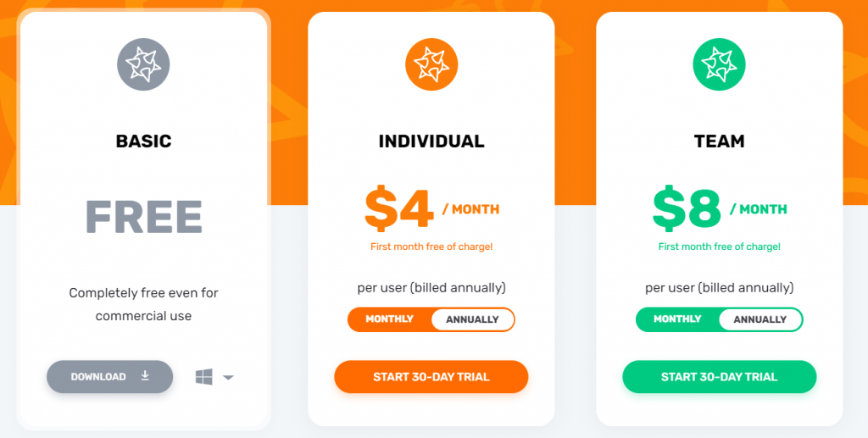Click the gray Basic plan logo icon
The width and height of the screenshot is (868, 438).
point(143,65)
